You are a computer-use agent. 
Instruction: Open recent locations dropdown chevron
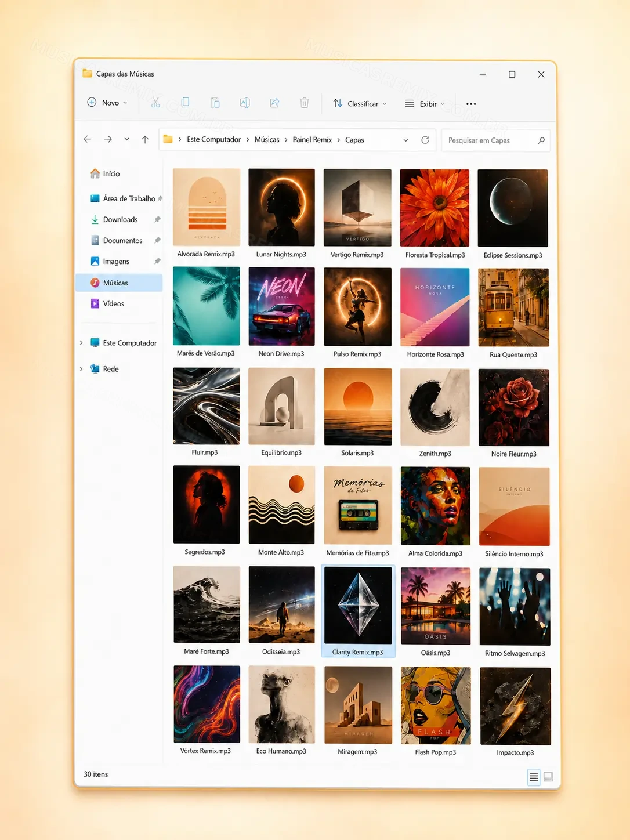(126, 139)
